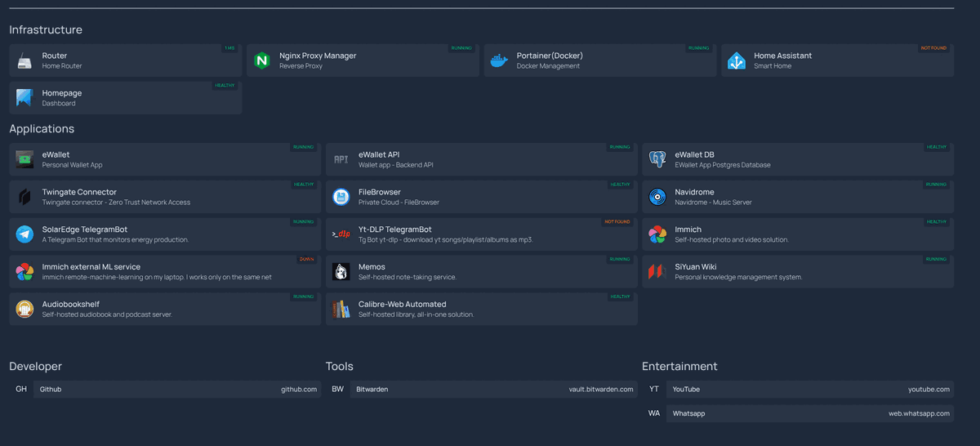Click the HEALTHY status on Immich card

click(x=937, y=222)
